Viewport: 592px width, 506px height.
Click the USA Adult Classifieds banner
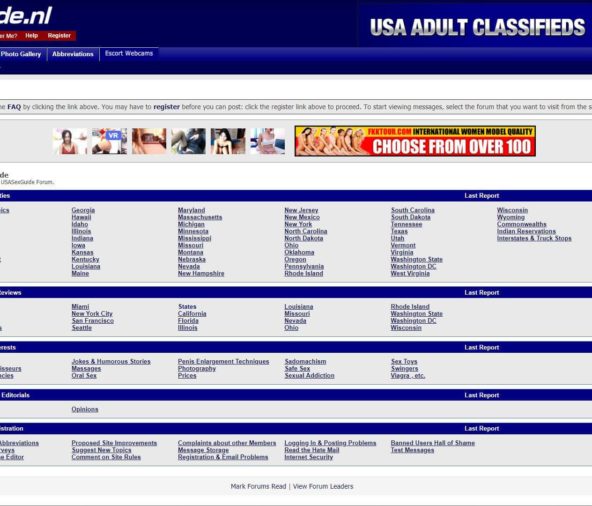[476, 26]
